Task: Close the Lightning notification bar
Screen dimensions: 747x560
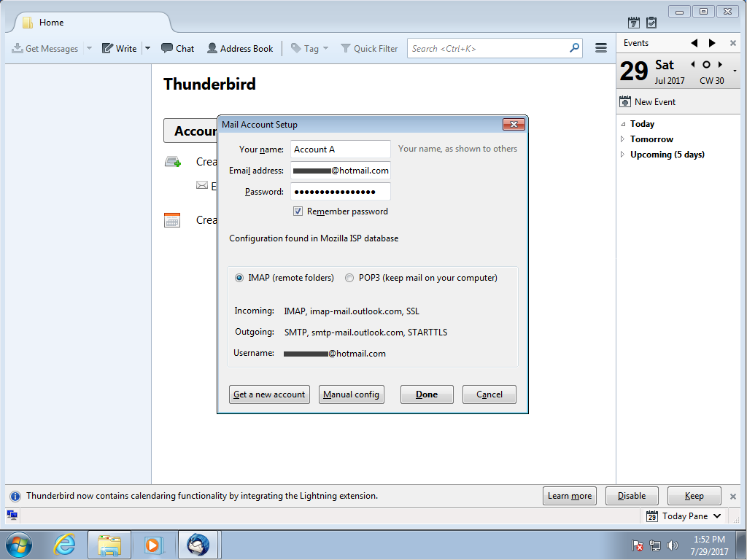Action: [733, 497]
